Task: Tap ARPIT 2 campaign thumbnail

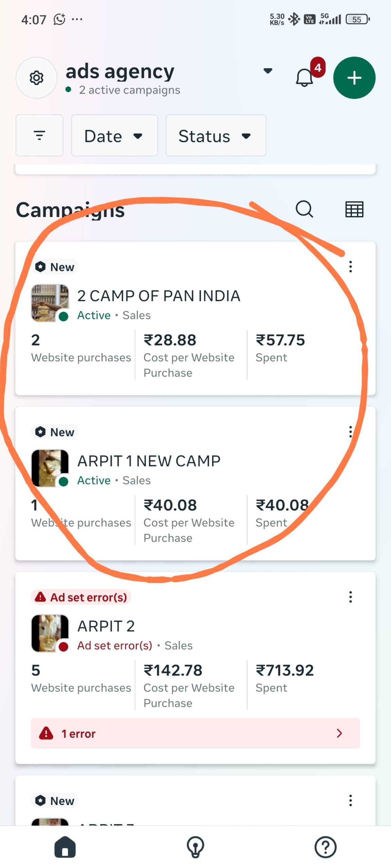Action: (50, 633)
